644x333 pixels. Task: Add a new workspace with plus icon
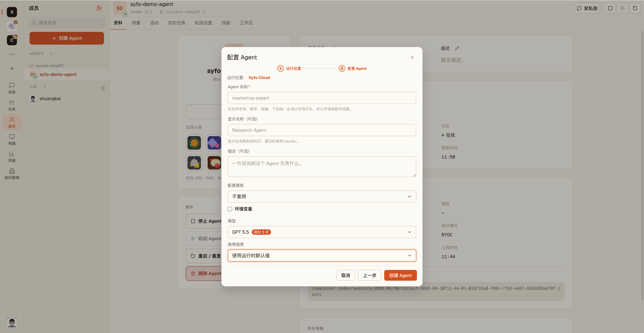pos(12,69)
